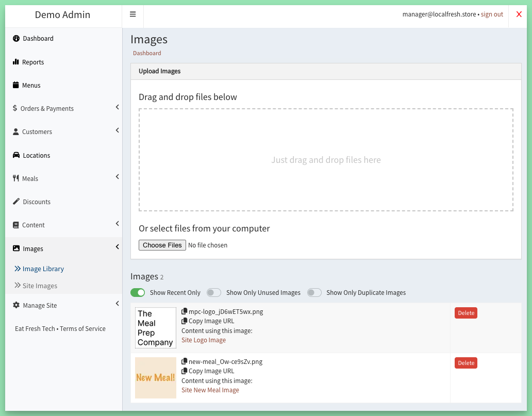The image size is (532, 416).
Task: Go to Reports in the sidebar
Action: pos(33,62)
